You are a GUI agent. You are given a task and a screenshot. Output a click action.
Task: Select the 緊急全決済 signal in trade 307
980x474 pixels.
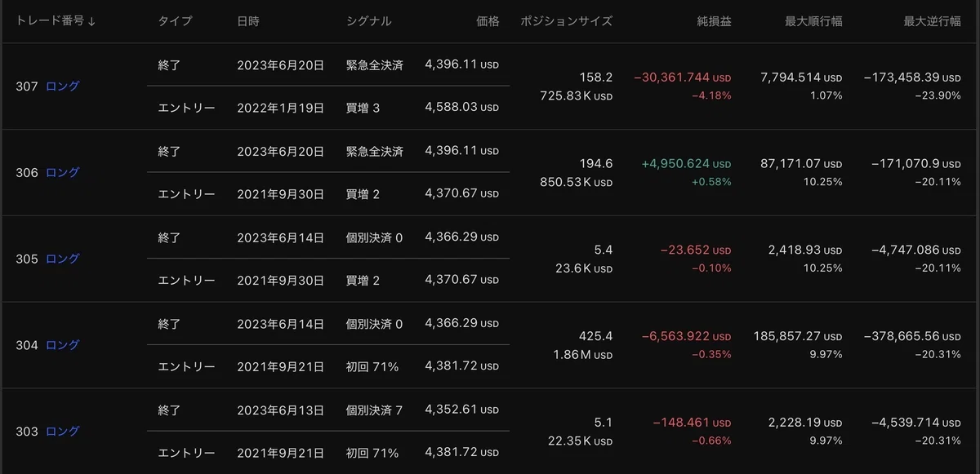[374, 65]
